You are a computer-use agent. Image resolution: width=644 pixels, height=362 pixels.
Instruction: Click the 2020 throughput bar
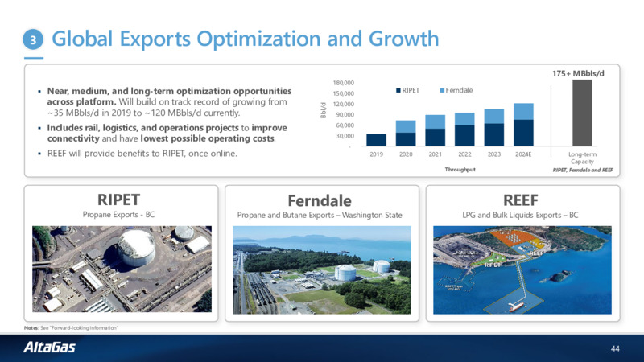(x=406, y=133)
